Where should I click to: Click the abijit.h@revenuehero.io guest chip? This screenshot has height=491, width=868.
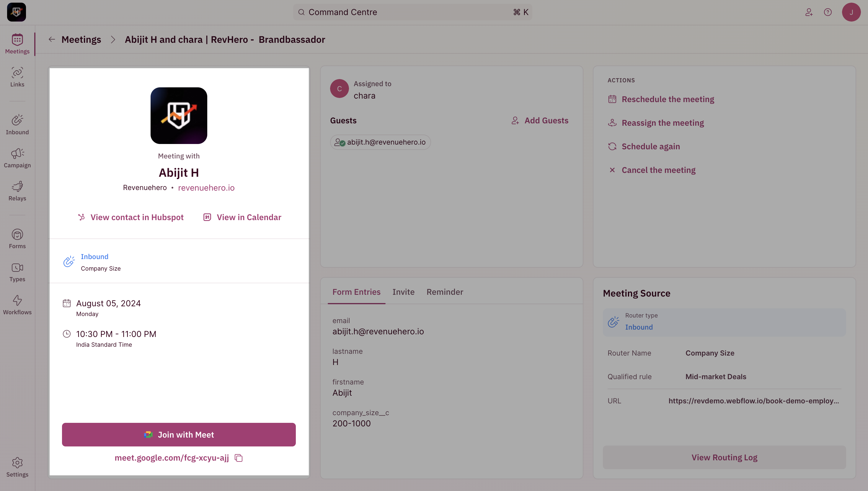click(x=380, y=142)
